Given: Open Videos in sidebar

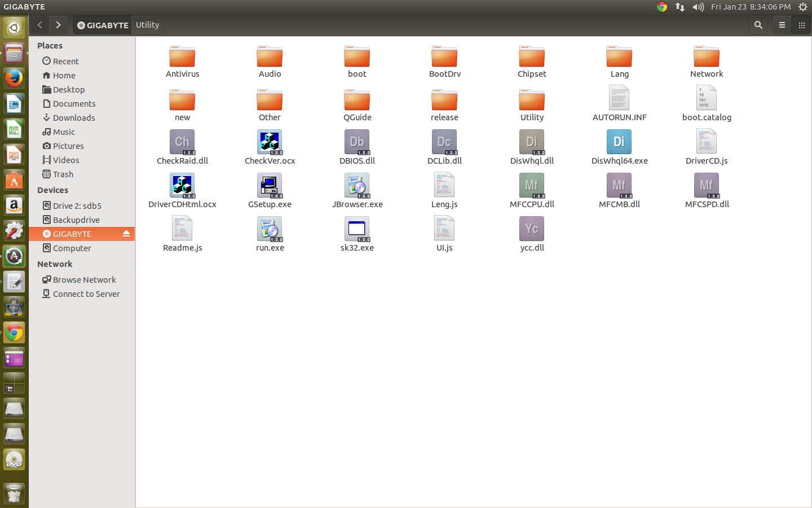Looking at the screenshot, I should point(82,160).
